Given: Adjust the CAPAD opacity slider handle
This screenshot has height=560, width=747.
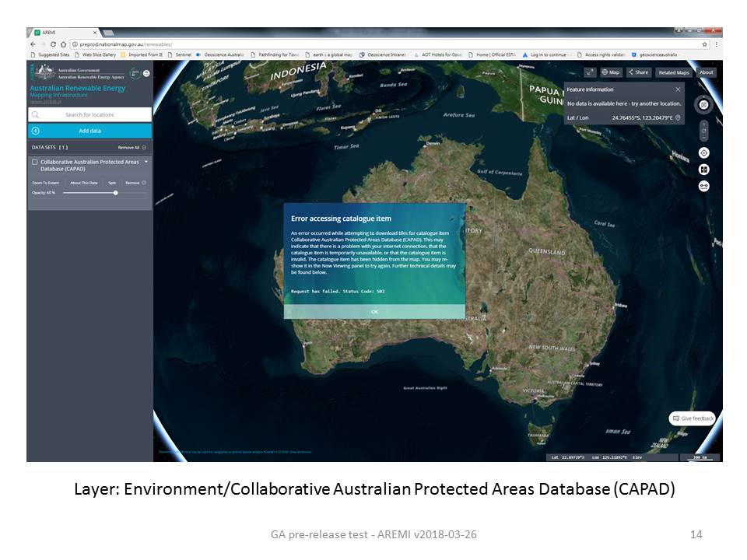Looking at the screenshot, I should tap(116, 193).
